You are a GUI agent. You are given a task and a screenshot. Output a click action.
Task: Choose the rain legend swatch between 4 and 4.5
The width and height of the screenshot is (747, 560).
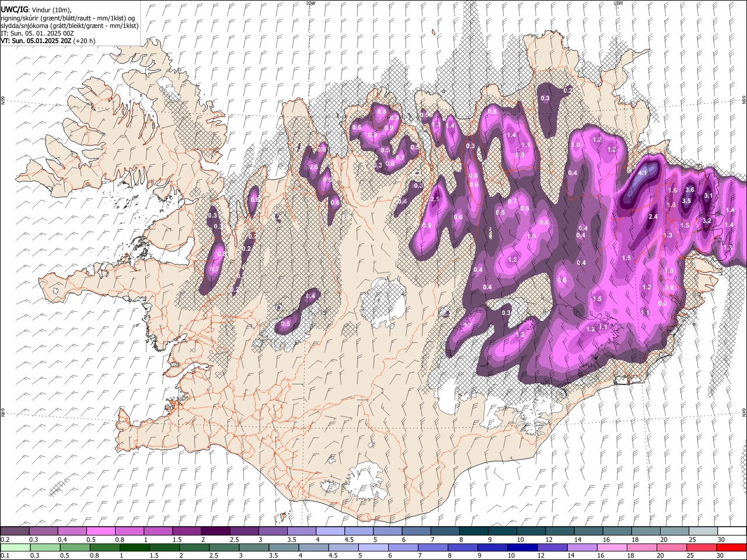point(315,547)
